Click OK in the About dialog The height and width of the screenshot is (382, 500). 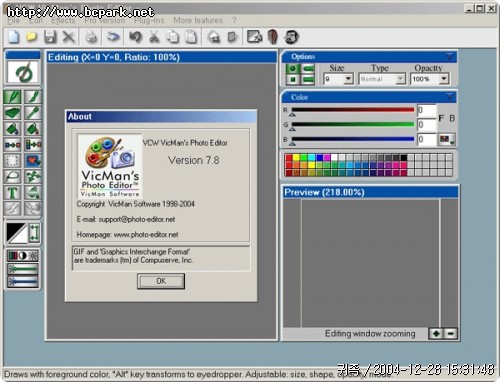pyautogui.click(x=161, y=281)
